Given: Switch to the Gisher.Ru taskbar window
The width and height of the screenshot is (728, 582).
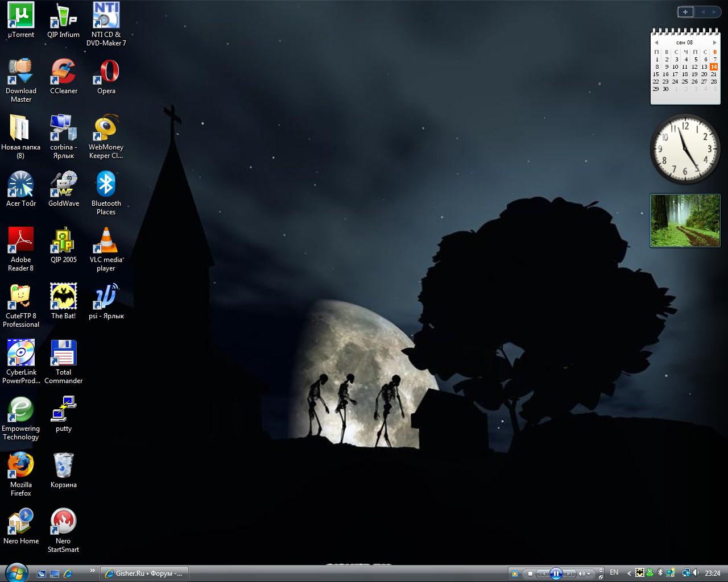Looking at the screenshot, I should 144,573.
